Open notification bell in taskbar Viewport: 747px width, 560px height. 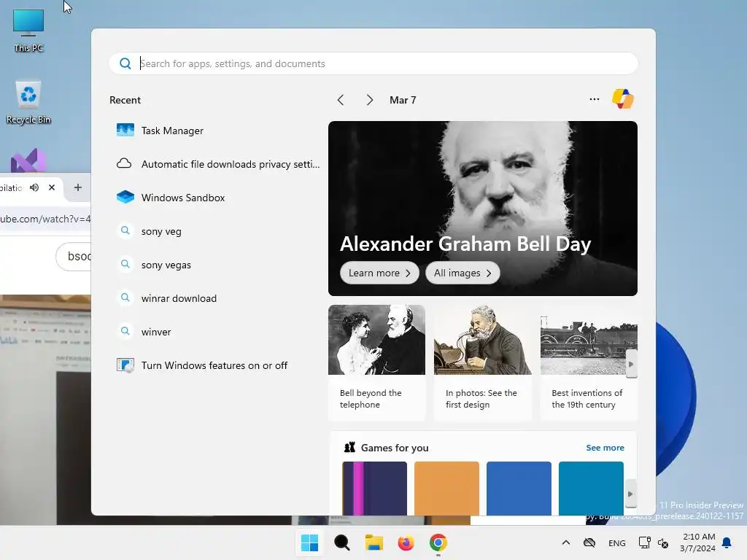(727, 542)
